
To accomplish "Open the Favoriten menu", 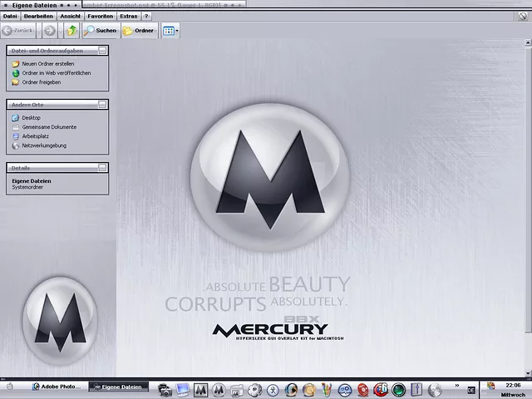I will [x=100, y=16].
